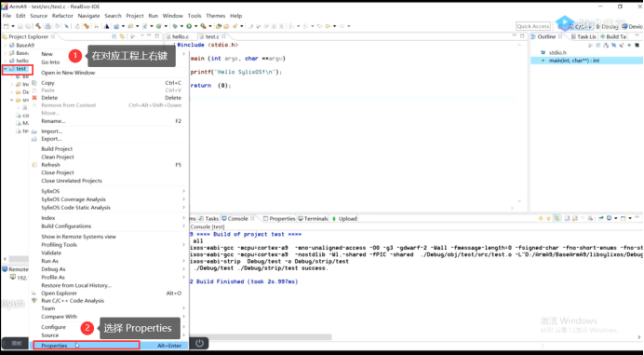Click the Collapse All icon in Project Explorer
This screenshot has width=644, height=355.
click(114, 36)
